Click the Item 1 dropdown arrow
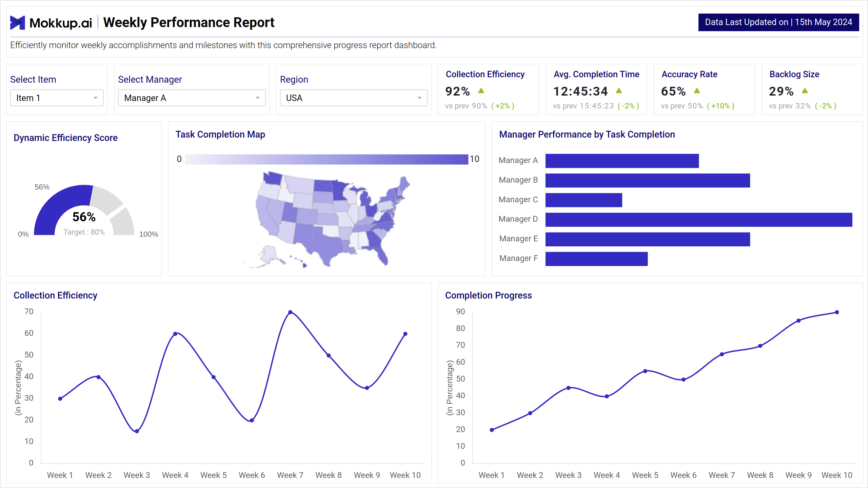The height and width of the screenshot is (488, 868). 96,98
